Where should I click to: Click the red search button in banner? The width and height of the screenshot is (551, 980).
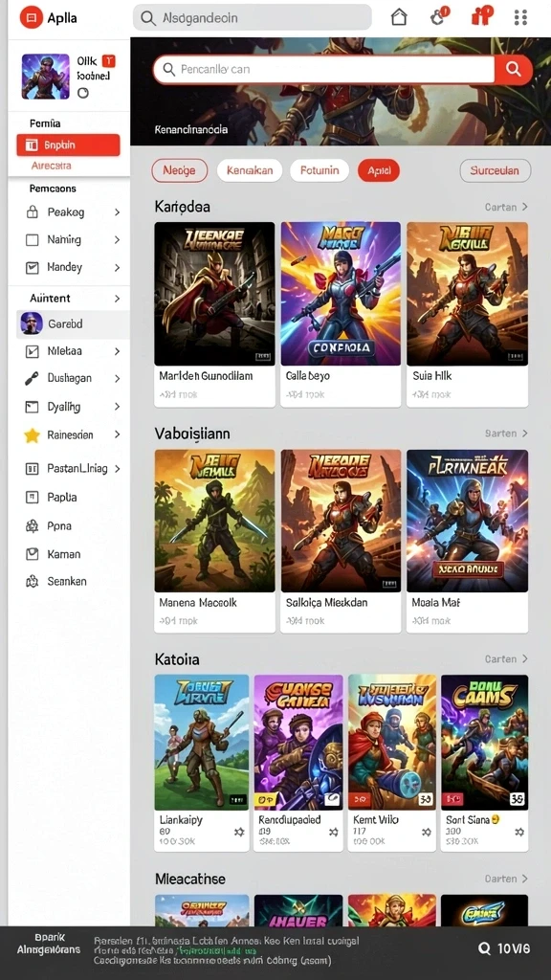click(x=514, y=69)
